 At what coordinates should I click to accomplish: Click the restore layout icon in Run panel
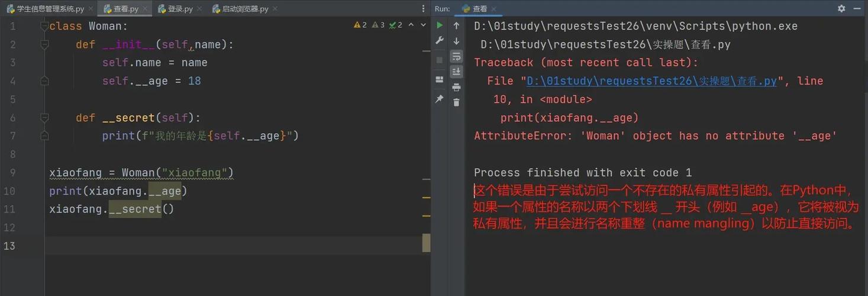point(439,79)
